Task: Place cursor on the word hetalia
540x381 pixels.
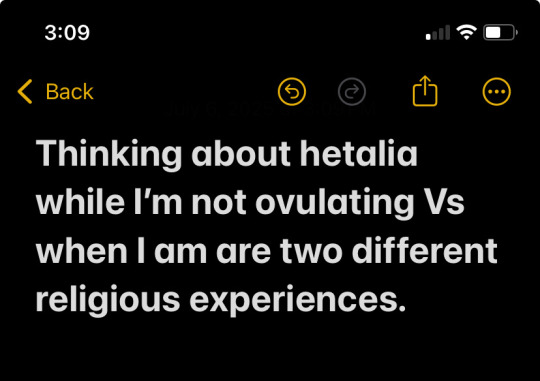Action: pos(359,153)
